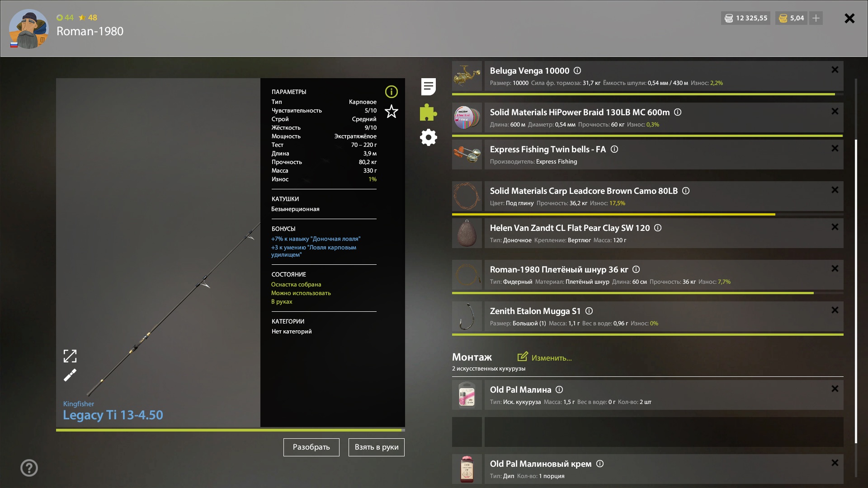Open the gear settings tab

(429, 137)
